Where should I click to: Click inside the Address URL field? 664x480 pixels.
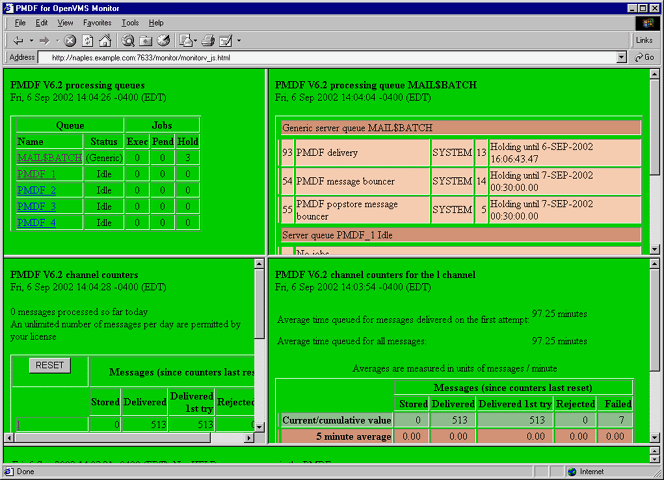326,58
